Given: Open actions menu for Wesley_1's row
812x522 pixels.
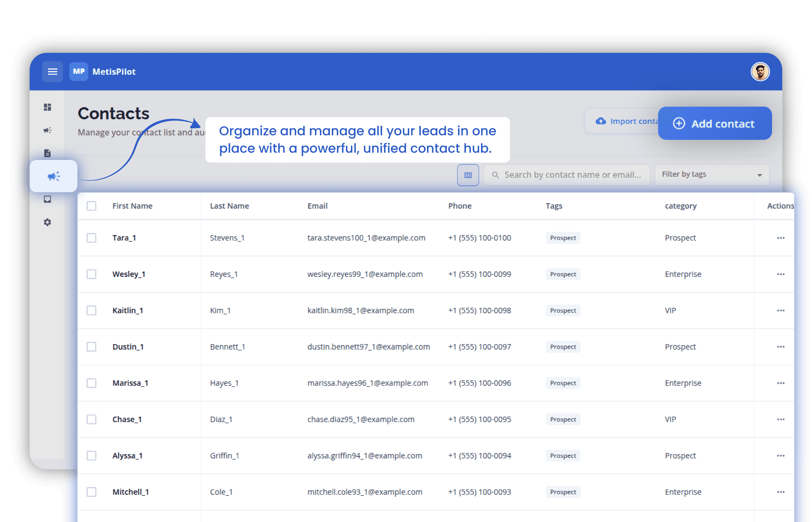Looking at the screenshot, I should (x=781, y=274).
